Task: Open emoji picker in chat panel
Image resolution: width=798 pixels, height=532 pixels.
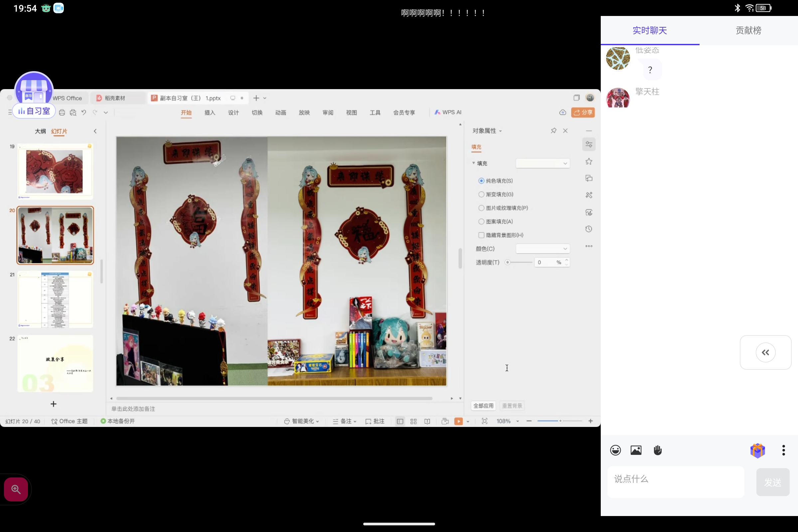Action: pos(615,450)
